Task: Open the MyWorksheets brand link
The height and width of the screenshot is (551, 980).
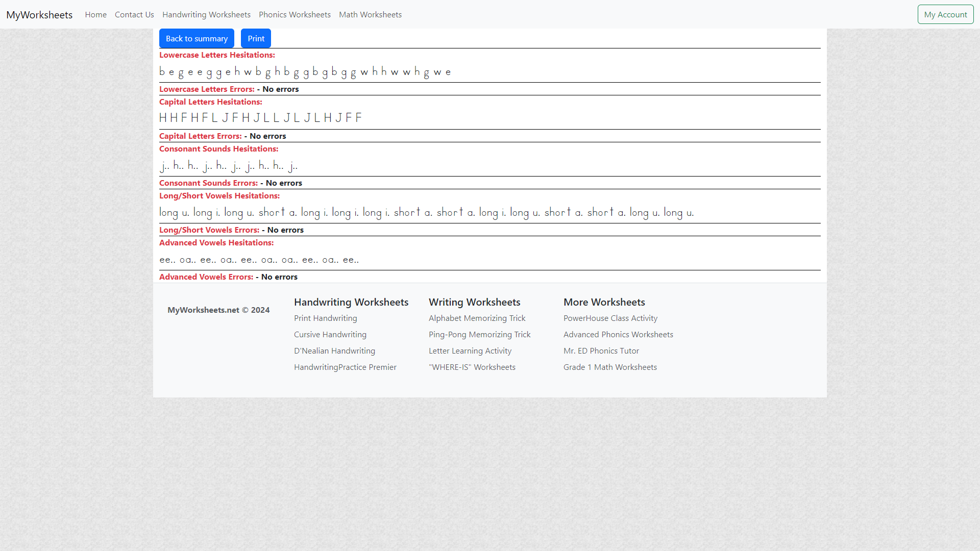Action: [x=39, y=15]
